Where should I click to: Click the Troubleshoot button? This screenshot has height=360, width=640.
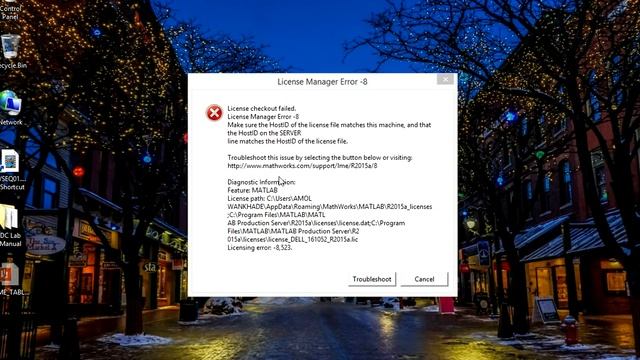[372, 279]
